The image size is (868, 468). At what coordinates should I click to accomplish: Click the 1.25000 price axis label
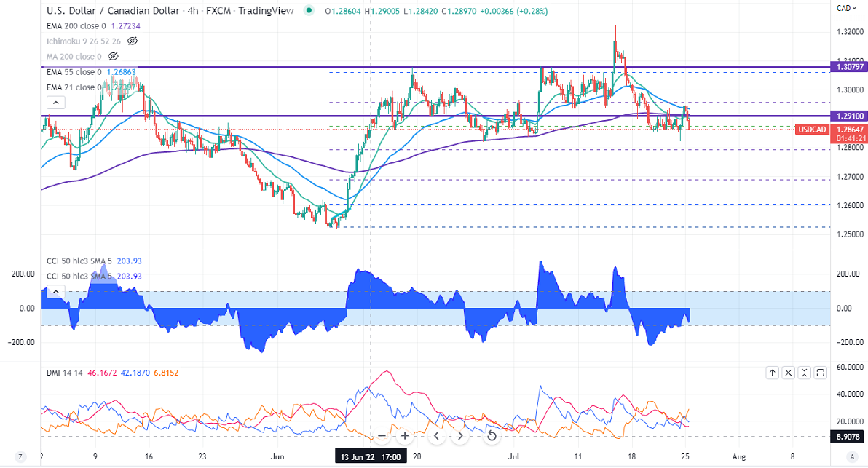coord(850,234)
